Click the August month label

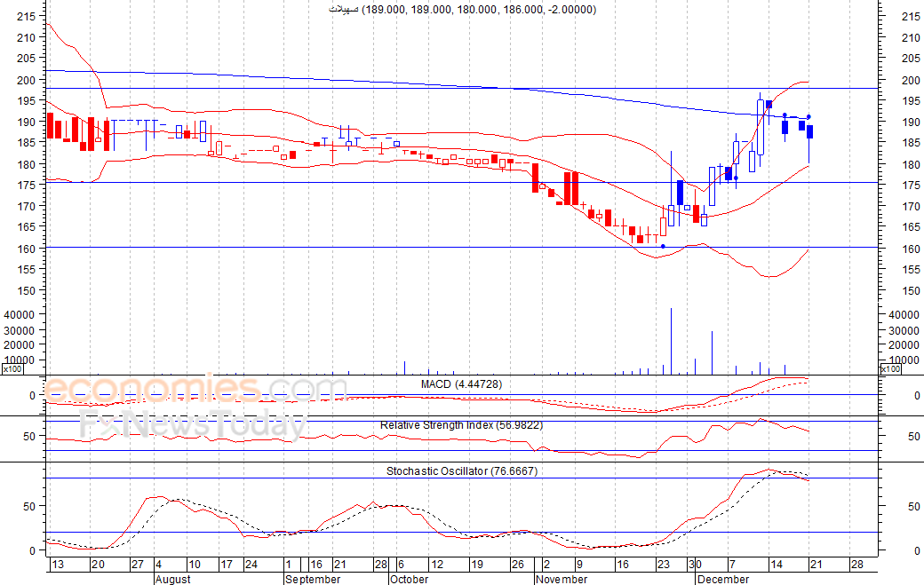coord(173,579)
